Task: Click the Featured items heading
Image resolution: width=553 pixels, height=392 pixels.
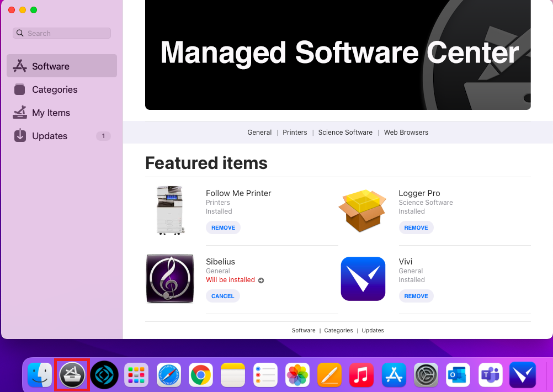Action: 206,163
